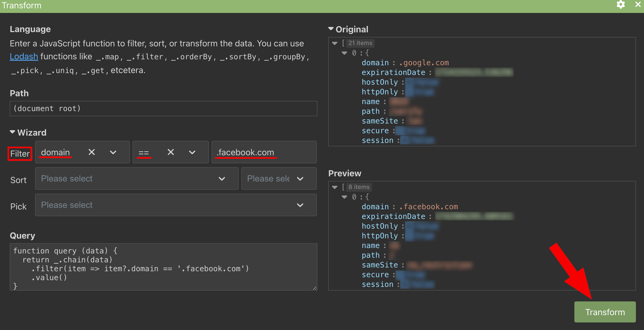The width and height of the screenshot is (644, 330).
Task: Click the httpOnly key in Original
Action: [x=380, y=92]
